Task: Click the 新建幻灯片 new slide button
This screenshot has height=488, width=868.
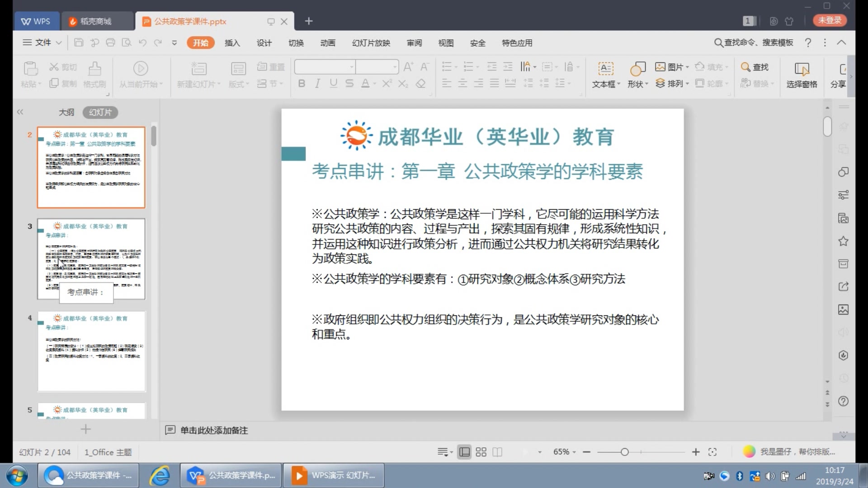Action: (x=198, y=75)
